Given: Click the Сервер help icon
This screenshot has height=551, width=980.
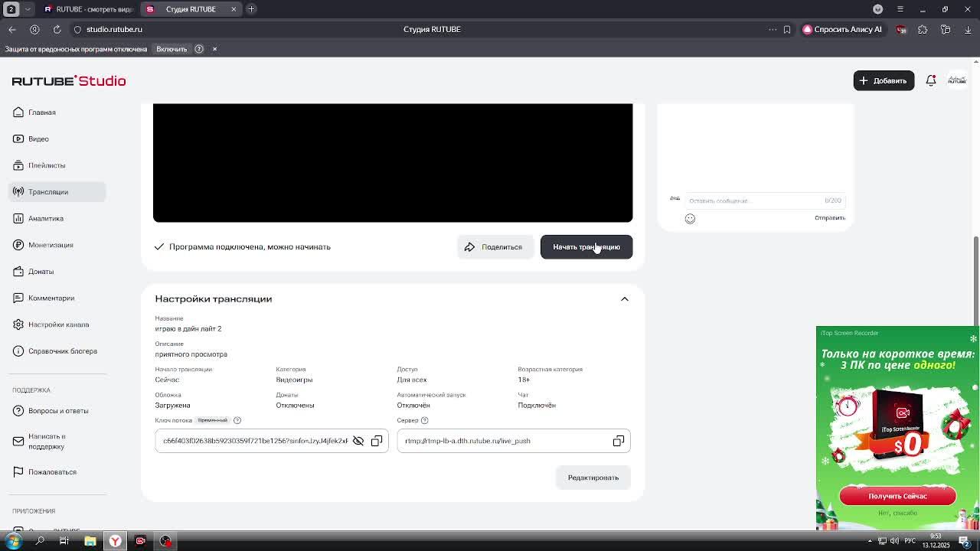Looking at the screenshot, I should point(425,420).
